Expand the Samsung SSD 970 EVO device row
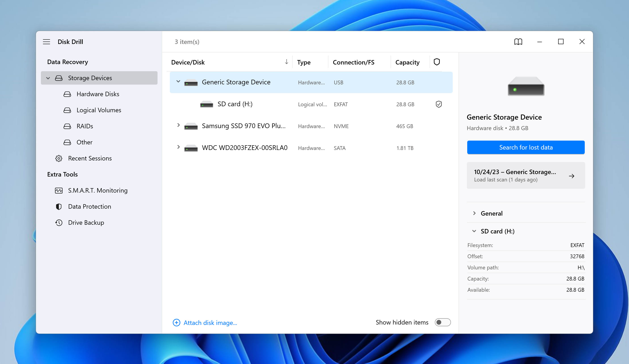 pos(178,126)
